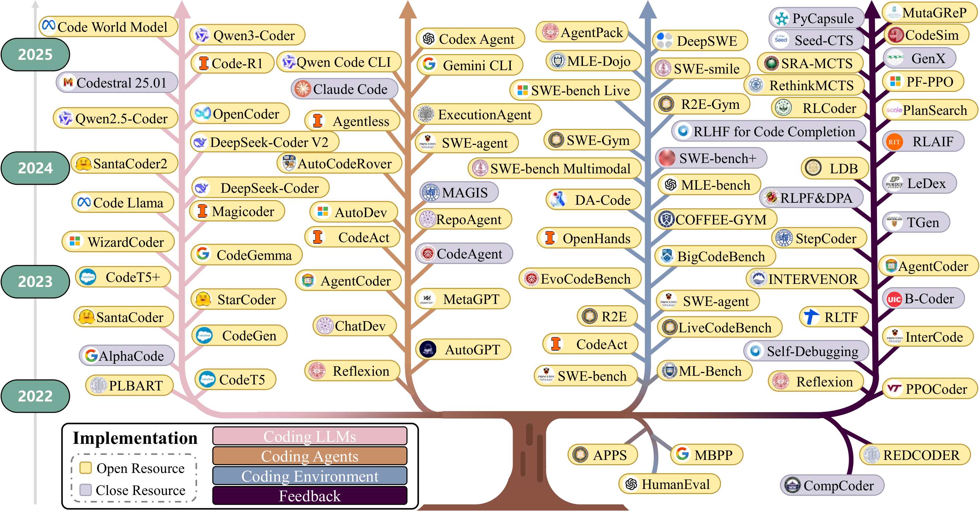Click the pink Coding LLMs legend bar
The height and width of the screenshot is (512, 980).
click(x=310, y=436)
